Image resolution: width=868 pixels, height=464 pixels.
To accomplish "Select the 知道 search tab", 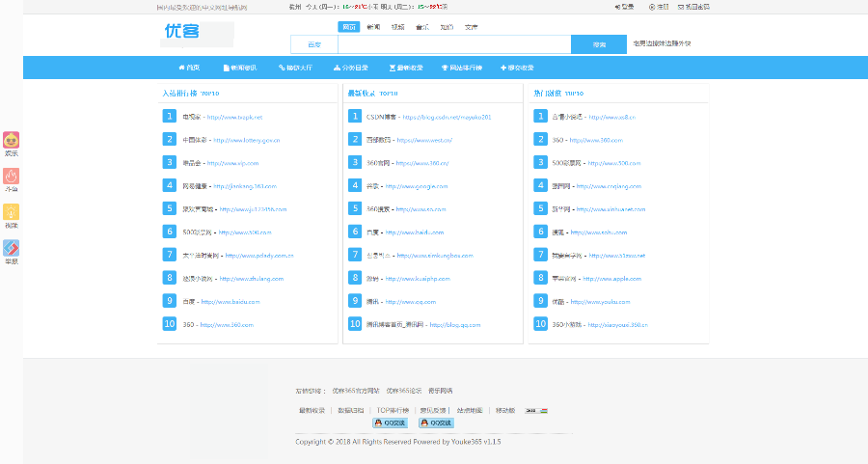I will click(447, 27).
